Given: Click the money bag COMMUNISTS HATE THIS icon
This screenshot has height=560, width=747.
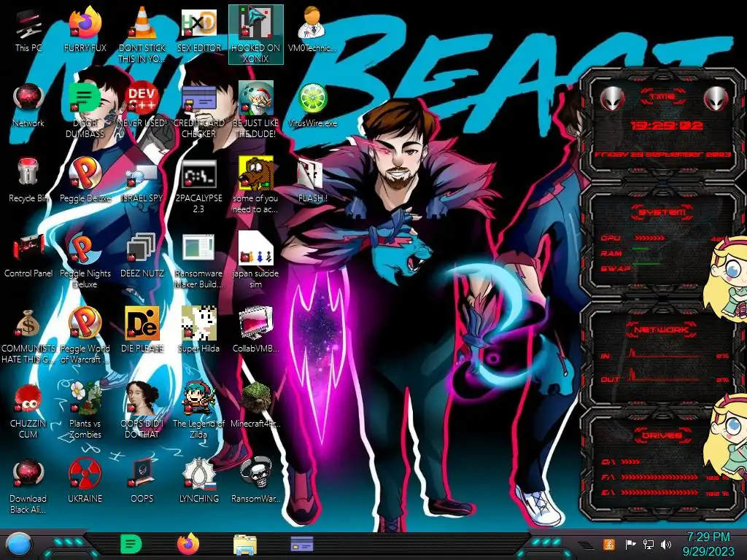Looking at the screenshot, I should click(x=28, y=336).
